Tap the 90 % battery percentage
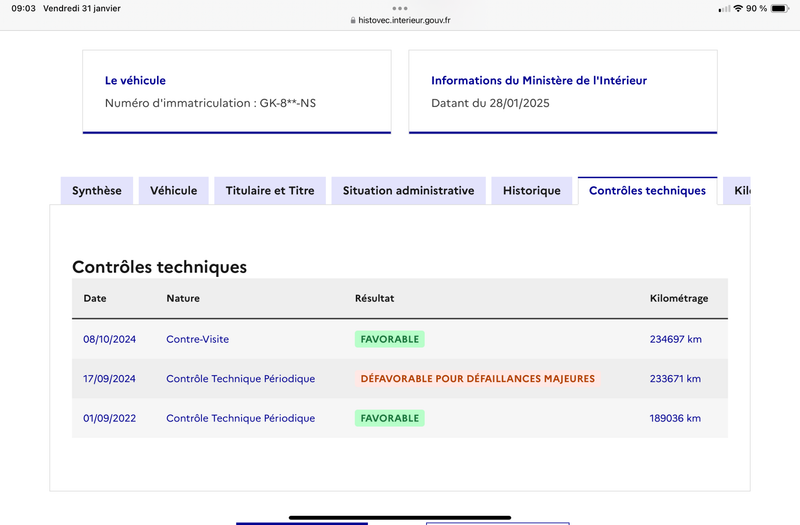This screenshot has height=525, width=800. (x=756, y=8)
